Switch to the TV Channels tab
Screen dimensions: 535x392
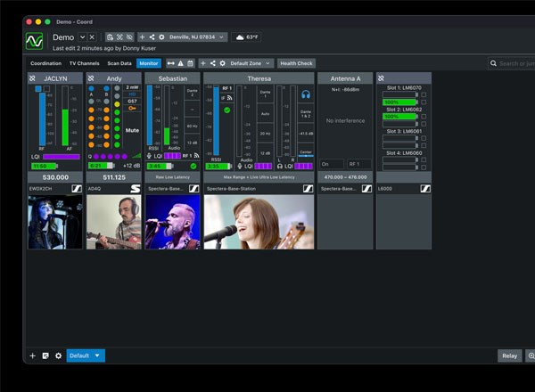point(85,64)
